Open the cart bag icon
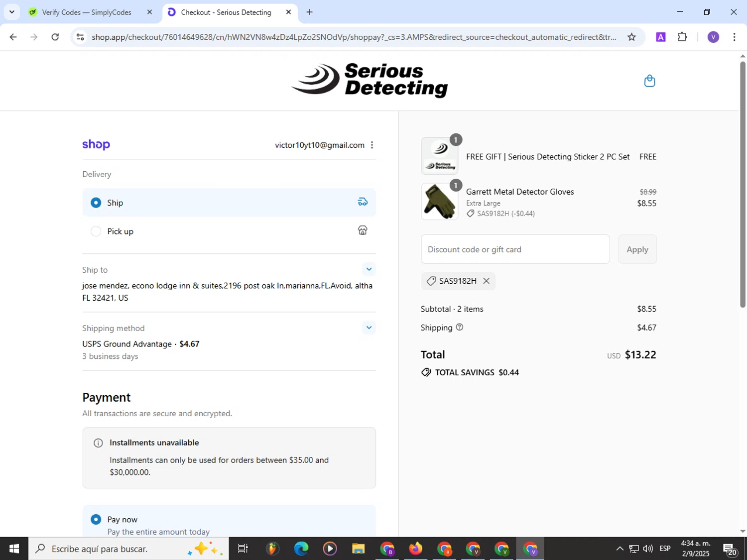 [x=649, y=81]
